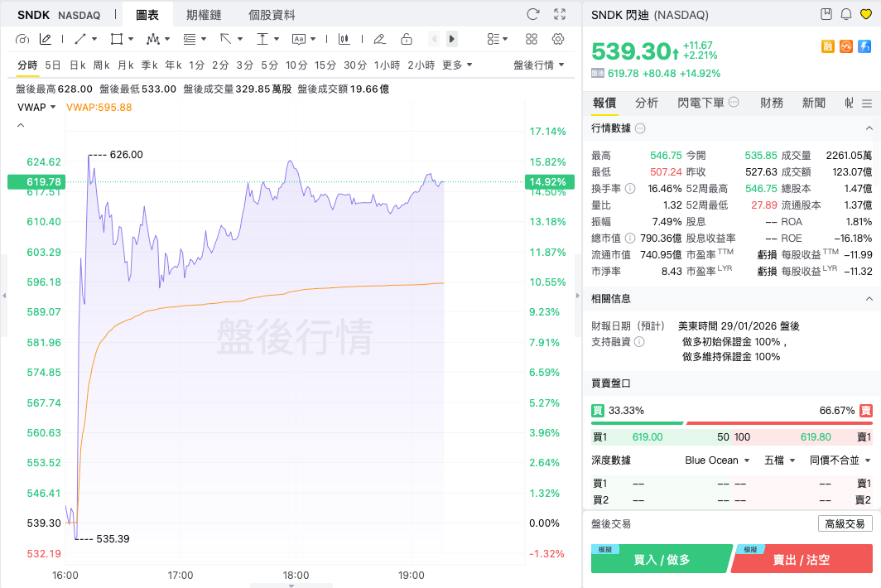Image resolution: width=881 pixels, height=588 pixels.
Task: Click the toolbar scroll-left arrow
Action: click(434, 39)
